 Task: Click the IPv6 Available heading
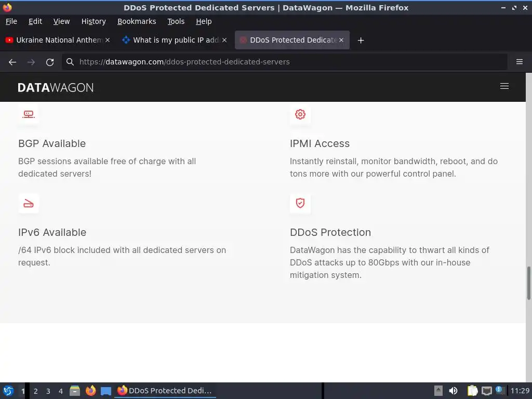point(52,232)
